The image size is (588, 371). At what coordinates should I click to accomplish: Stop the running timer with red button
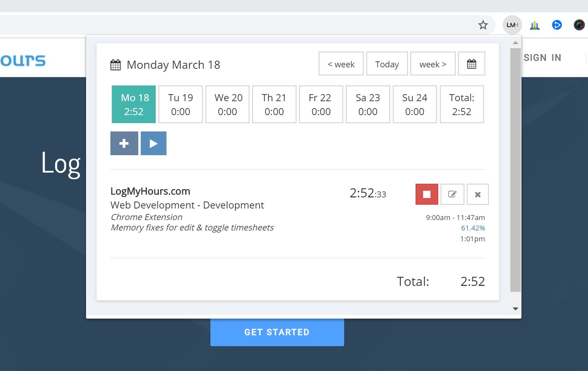427,194
